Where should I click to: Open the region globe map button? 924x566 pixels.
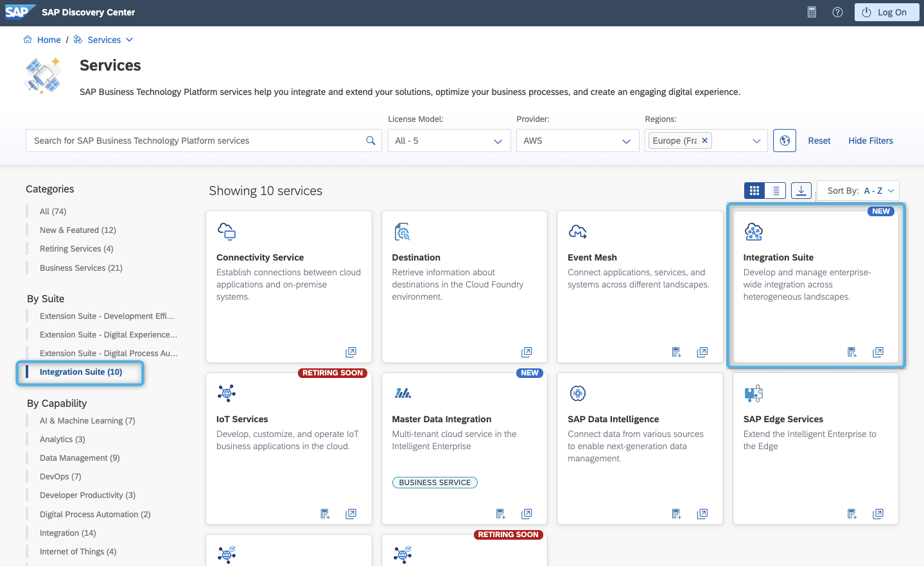point(785,141)
